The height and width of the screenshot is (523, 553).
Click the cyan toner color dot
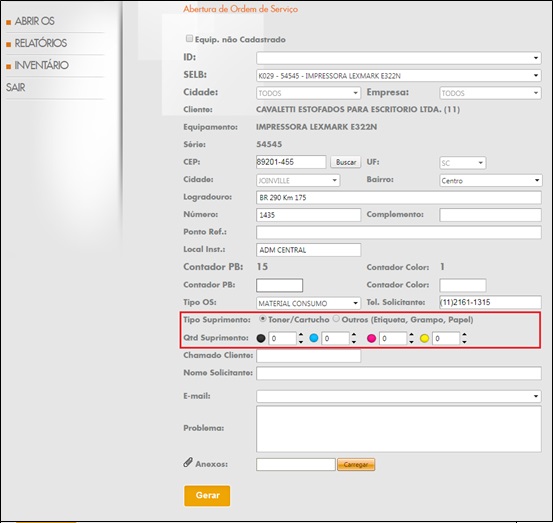[314, 338]
